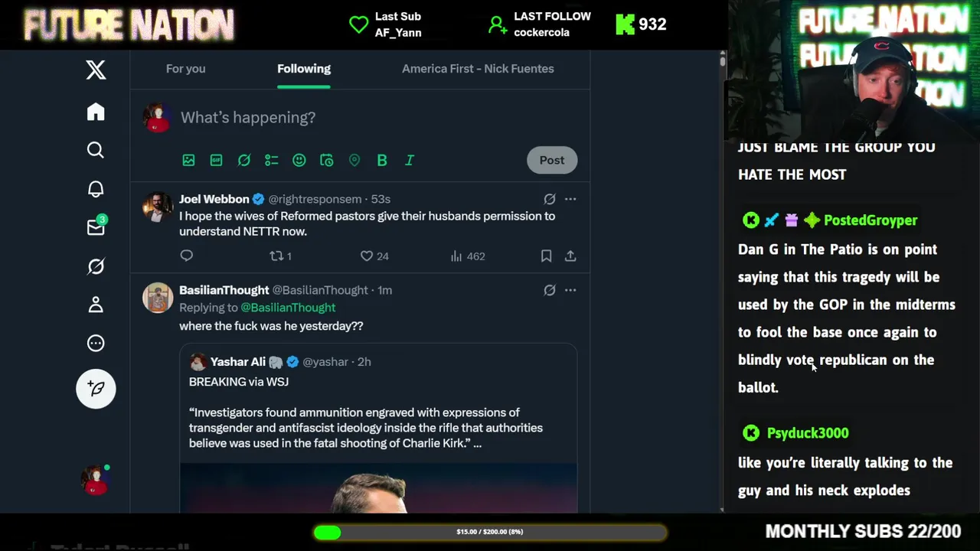Open Grok icon in the sidebar
This screenshot has width=980, height=551.
(x=96, y=266)
